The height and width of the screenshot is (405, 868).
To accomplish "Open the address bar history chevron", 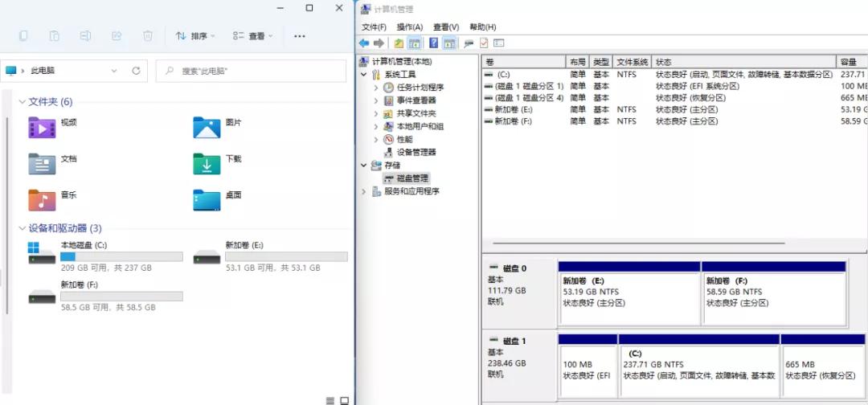I will tap(114, 71).
